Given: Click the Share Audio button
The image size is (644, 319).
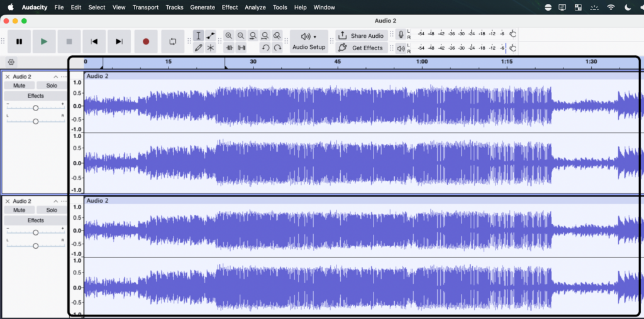Looking at the screenshot, I should point(361,36).
